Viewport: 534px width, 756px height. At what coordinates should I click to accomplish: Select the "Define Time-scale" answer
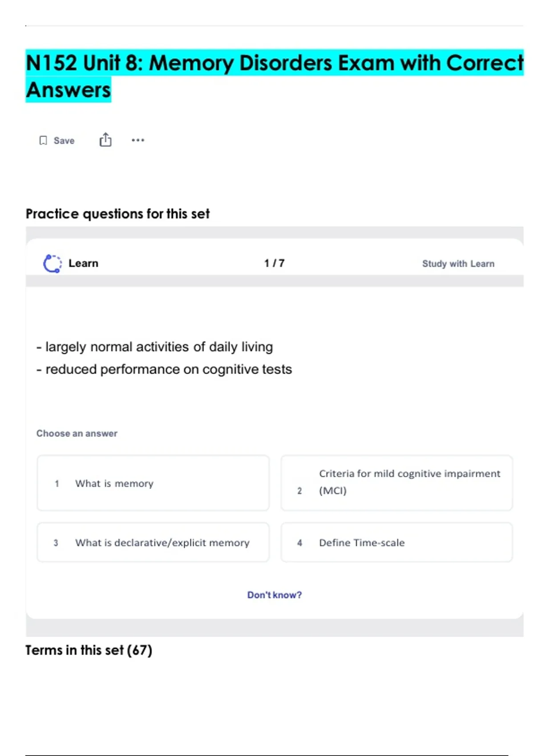click(x=396, y=543)
